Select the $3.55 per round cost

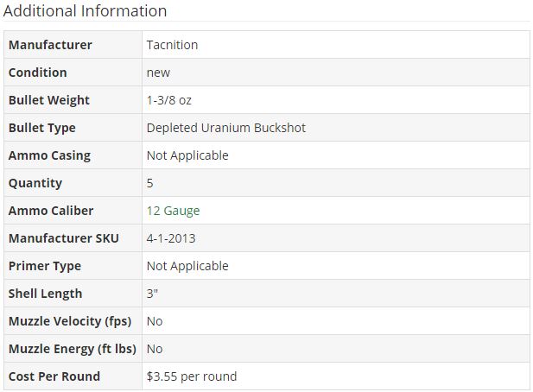pos(192,376)
